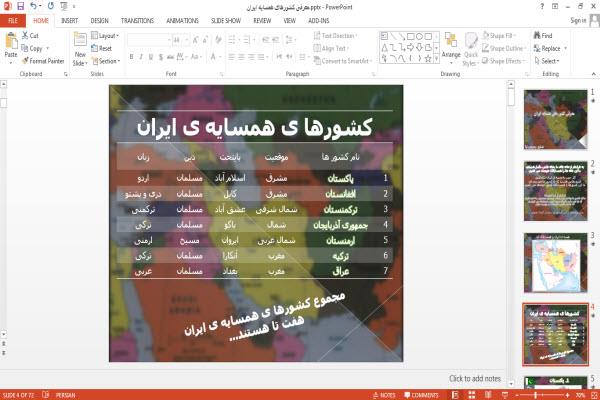Pick the star shape in gallery
The height and width of the screenshot is (400, 600).
428,59
